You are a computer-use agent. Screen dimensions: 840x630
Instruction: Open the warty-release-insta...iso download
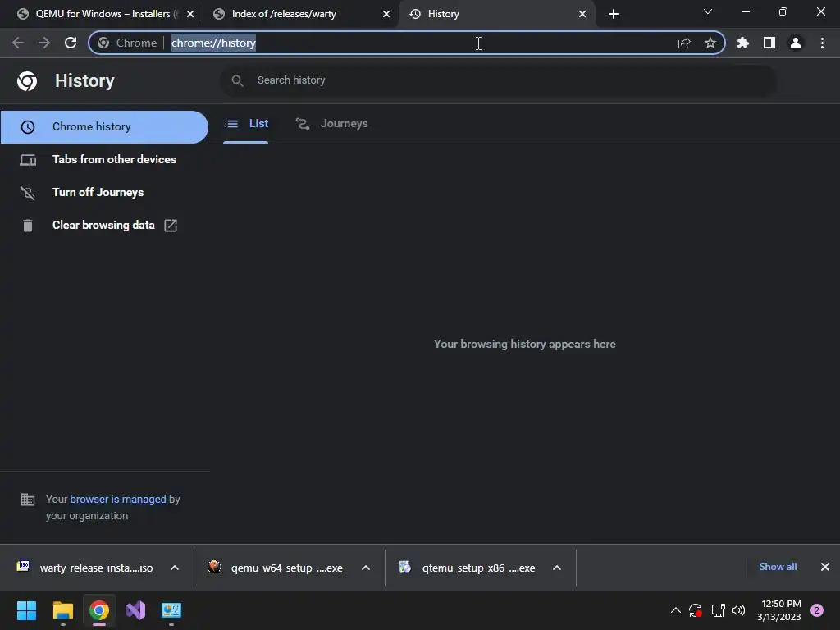[x=85, y=568]
